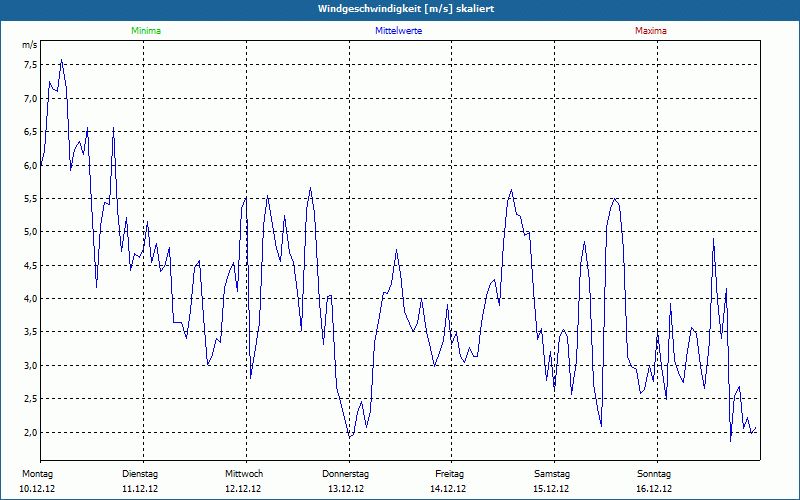Click the red Maxima legend label
The image size is (800, 500).
click(651, 31)
